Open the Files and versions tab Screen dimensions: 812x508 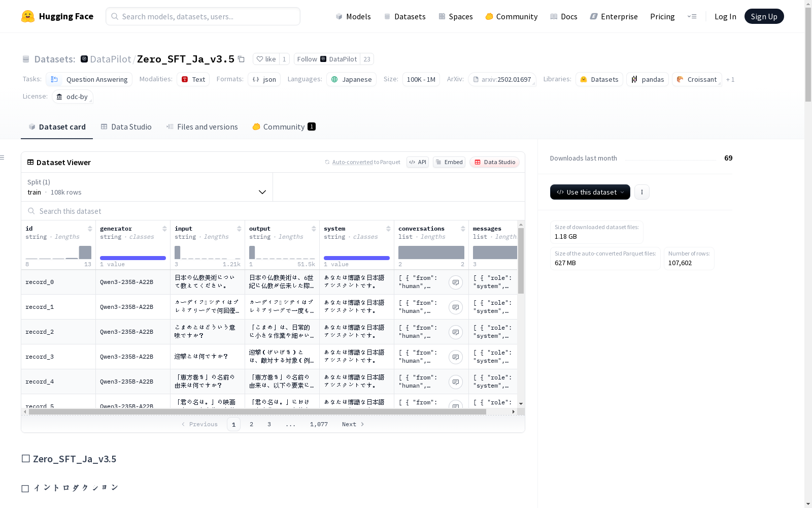pos(202,127)
